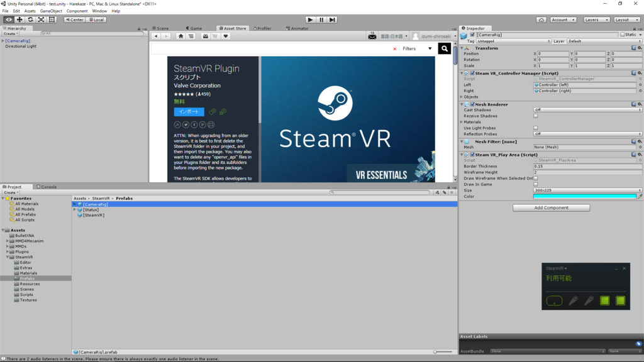Toggle Mesh Renderer enabled checkbox
The height and width of the screenshot is (362, 644).
click(x=472, y=104)
